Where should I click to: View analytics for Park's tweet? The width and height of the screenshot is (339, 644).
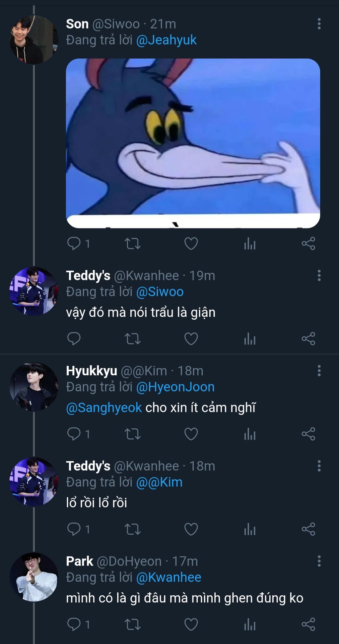tap(250, 625)
